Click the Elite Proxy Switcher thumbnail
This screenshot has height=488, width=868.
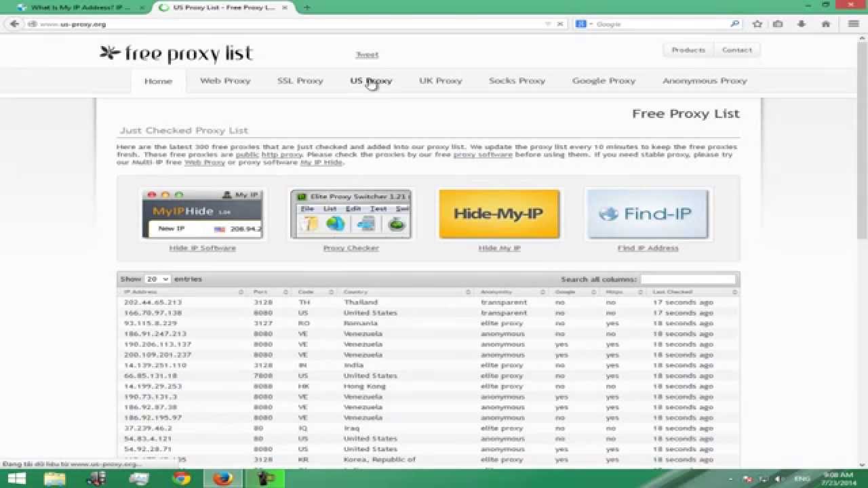351,214
